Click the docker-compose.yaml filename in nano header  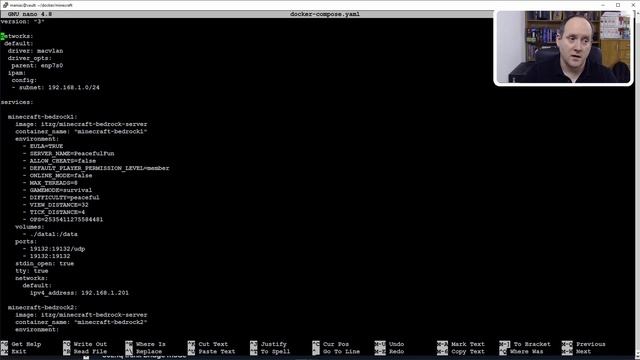pyautogui.click(x=325, y=14)
